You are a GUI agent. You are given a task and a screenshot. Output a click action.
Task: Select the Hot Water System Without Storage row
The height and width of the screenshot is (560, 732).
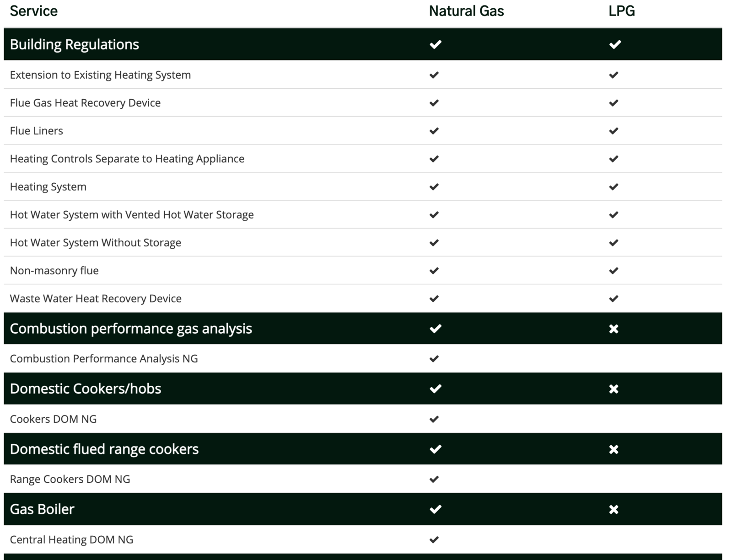coord(96,243)
